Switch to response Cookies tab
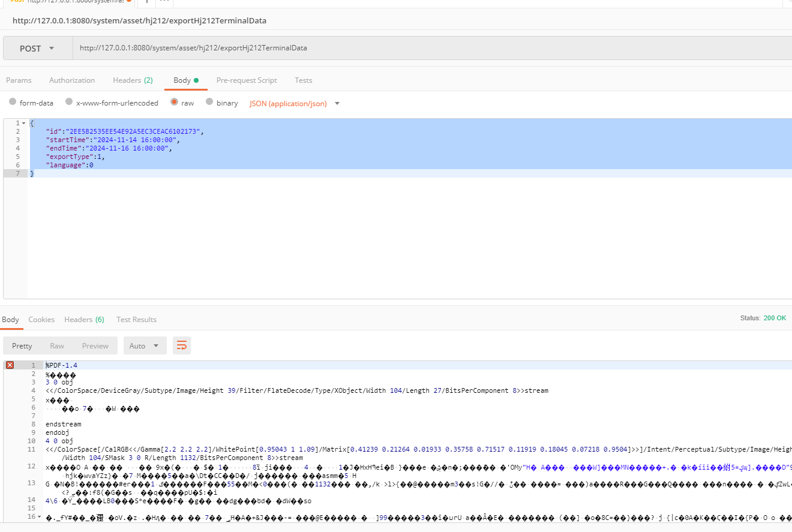This screenshot has height=532, width=792. pos(41,320)
